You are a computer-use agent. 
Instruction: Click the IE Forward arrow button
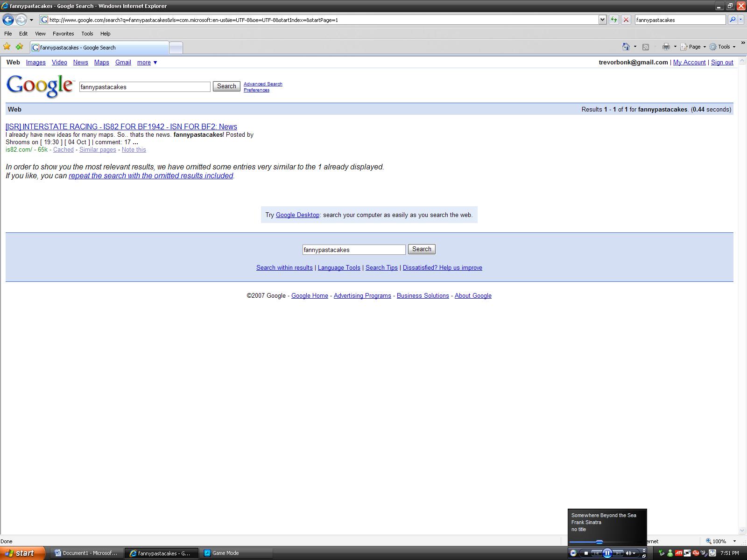coord(21,20)
